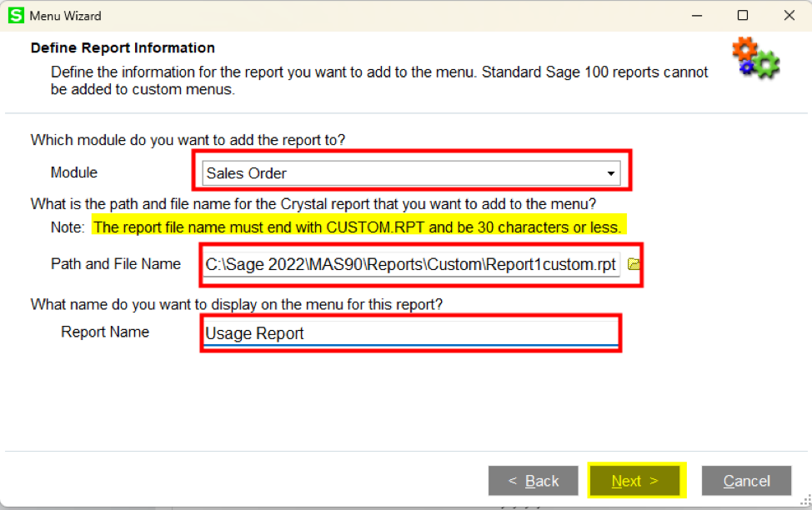The width and height of the screenshot is (812, 510).
Task: Close the Menu Wizard window
Action: [789, 16]
